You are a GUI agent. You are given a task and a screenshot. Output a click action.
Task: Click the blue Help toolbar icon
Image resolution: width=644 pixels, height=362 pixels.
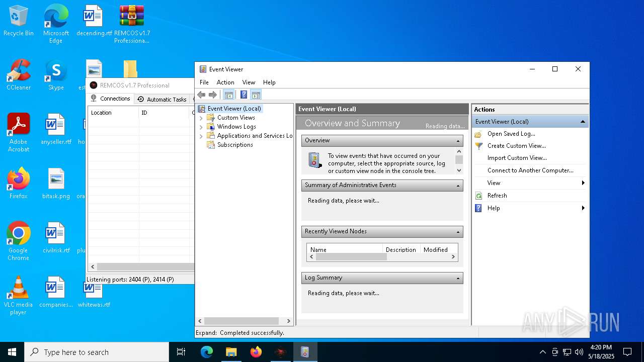[x=244, y=95]
